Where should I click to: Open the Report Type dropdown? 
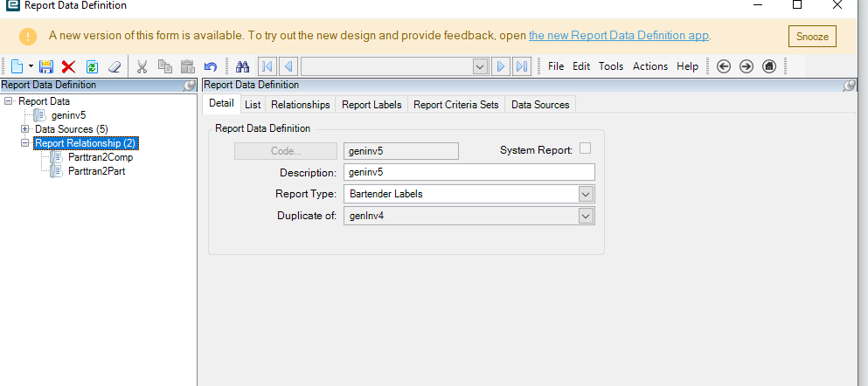(586, 194)
